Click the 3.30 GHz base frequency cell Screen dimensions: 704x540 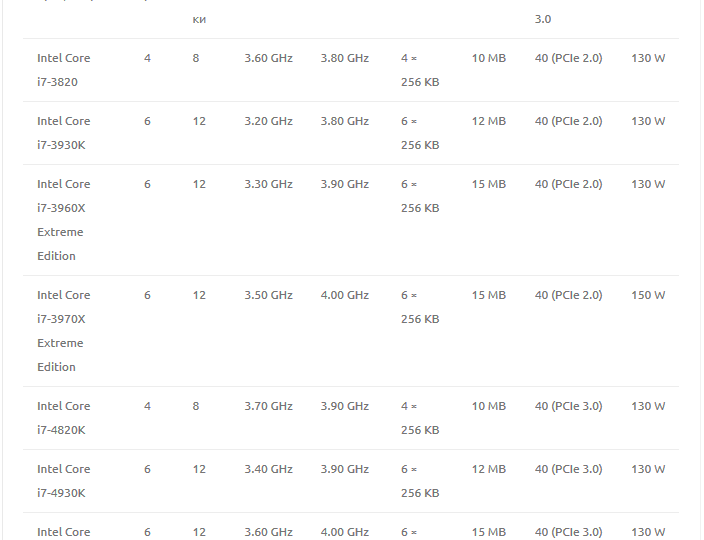[x=268, y=184]
